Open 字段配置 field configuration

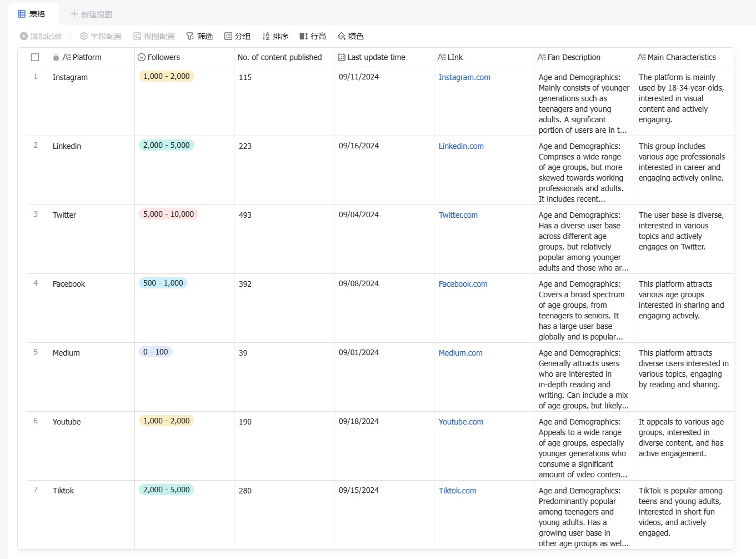tap(101, 36)
